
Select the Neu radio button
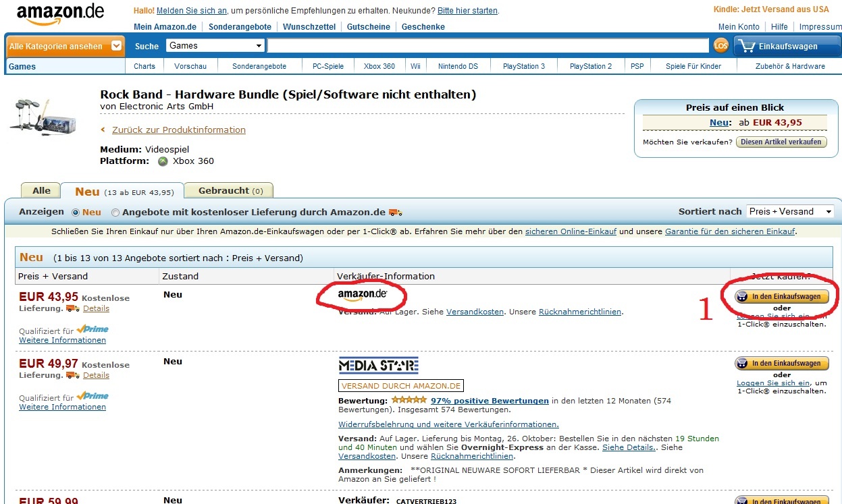tap(76, 213)
